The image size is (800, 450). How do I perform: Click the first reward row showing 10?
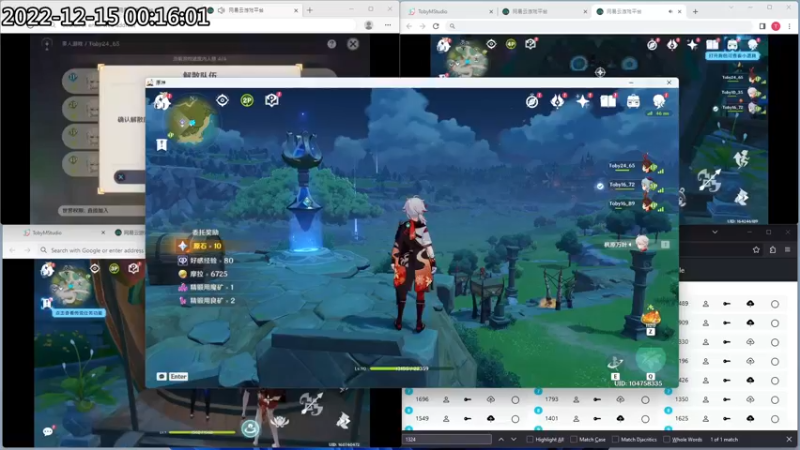200,246
